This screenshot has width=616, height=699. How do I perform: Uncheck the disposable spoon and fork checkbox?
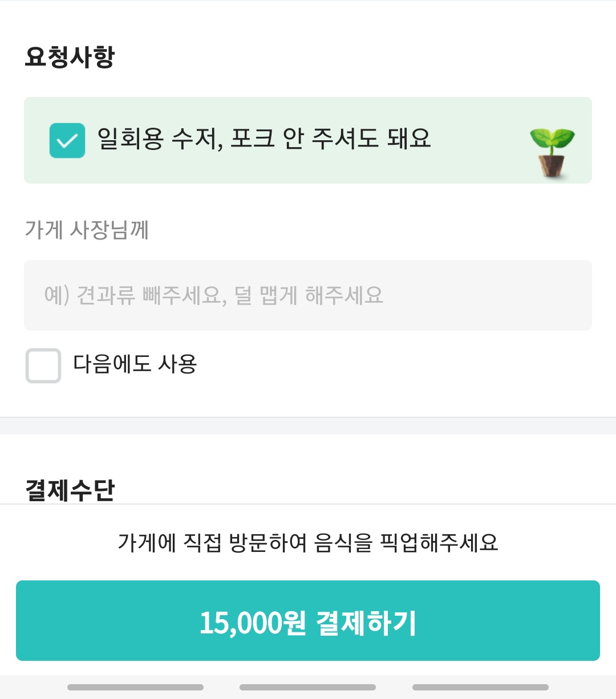67,140
